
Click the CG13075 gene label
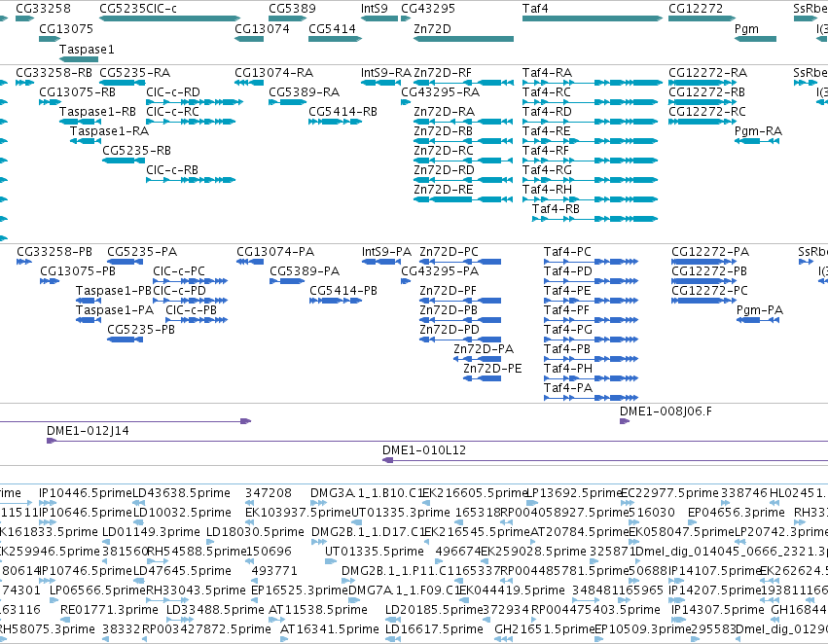click(66, 29)
